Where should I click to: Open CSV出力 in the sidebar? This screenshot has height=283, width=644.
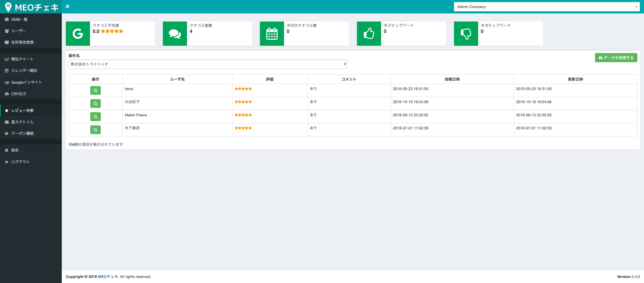pyautogui.click(x=31, y=94)
